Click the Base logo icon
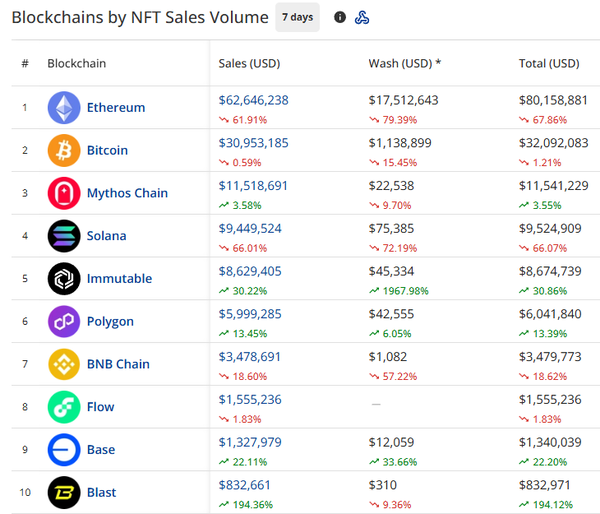Viewport: 600px width, 514px height. coord(64,450)
